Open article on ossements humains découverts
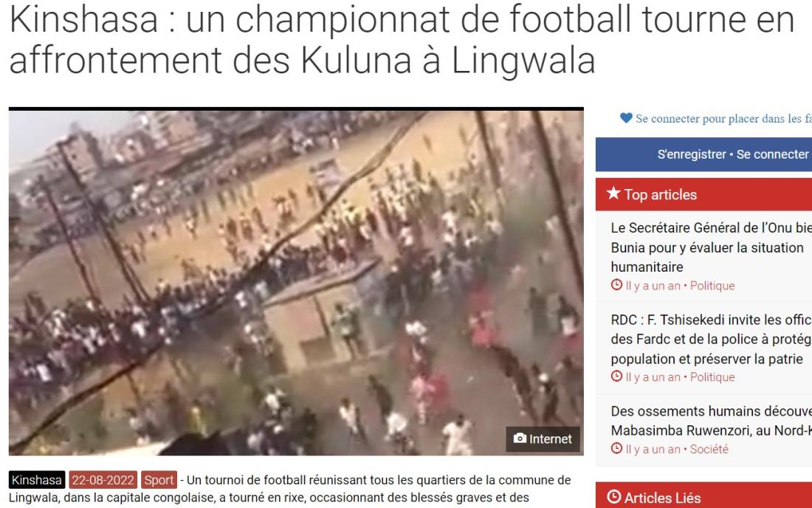Viewport: 812px width, 508px height. coord(711,420)
